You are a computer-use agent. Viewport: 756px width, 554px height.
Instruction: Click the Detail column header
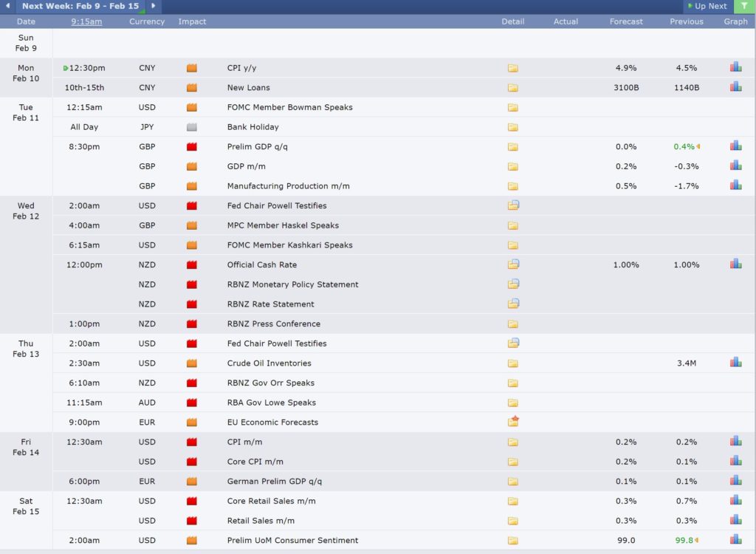tap(513, 21)
